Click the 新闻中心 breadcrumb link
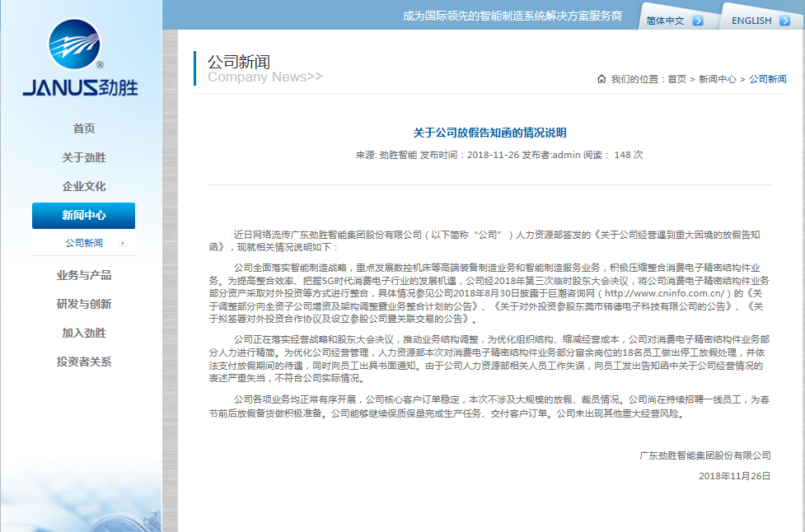 [x=717, y=79]
